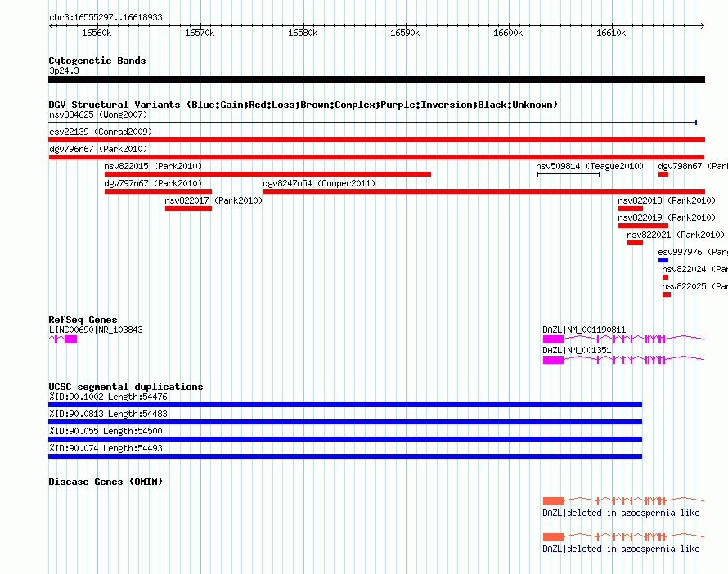Open the UCSC segmental duplications track title

click(x=126, y=387)
